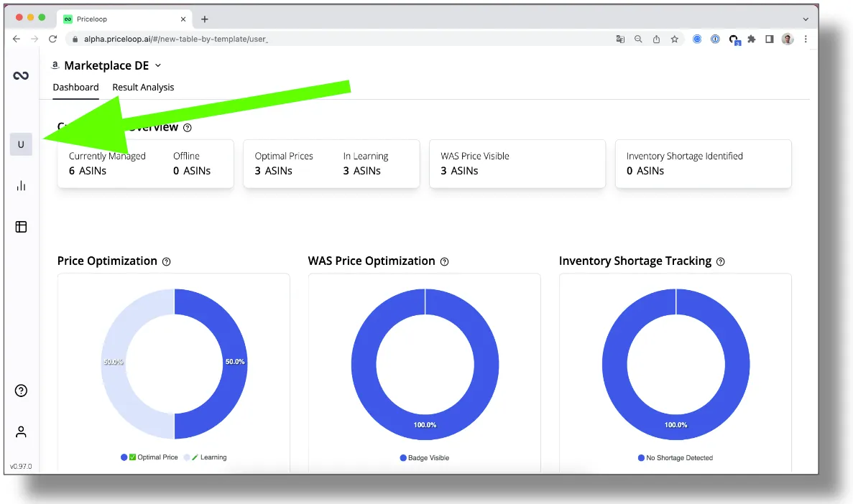Open the U workspace sidebar button

[x=21, y=144]
